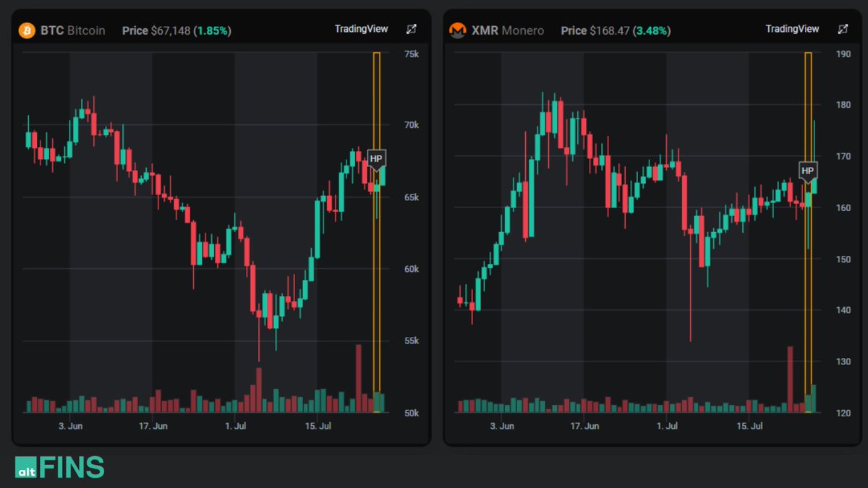This screenshot has width=868, height=488.
Task: Click the Bitcoin name label
Action: coord(86,30)
